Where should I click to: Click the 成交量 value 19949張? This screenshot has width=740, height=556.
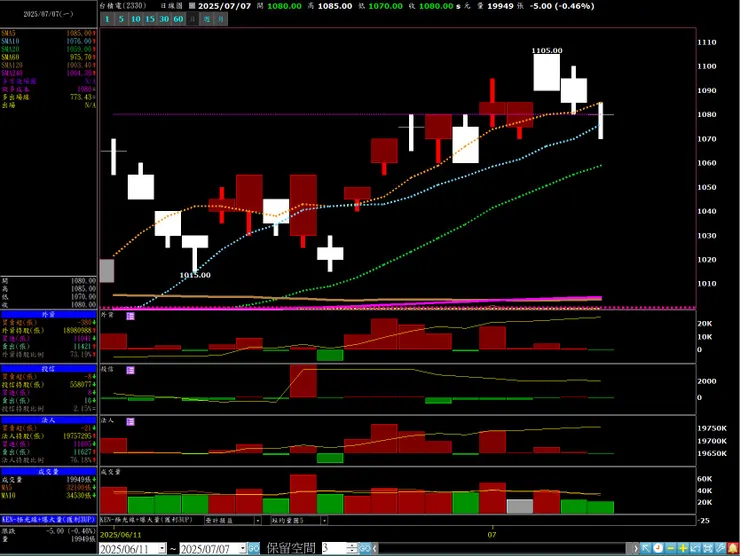click(78, 480)
